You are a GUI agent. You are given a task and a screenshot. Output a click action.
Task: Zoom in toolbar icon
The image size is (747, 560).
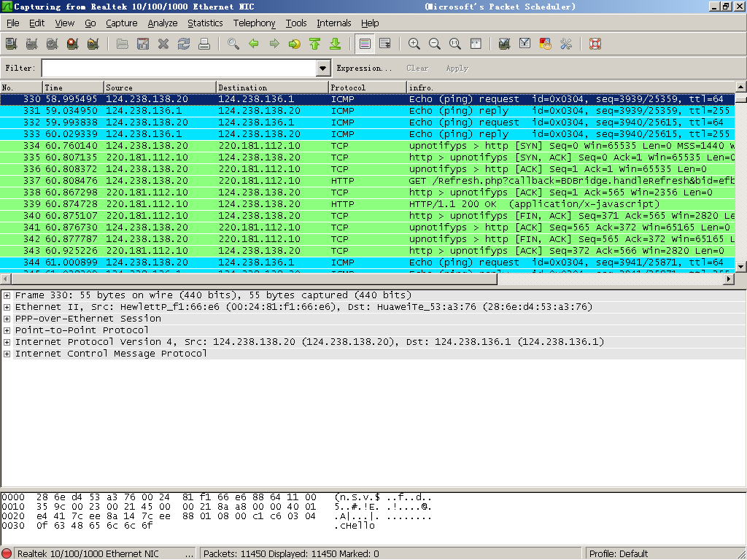414,44
